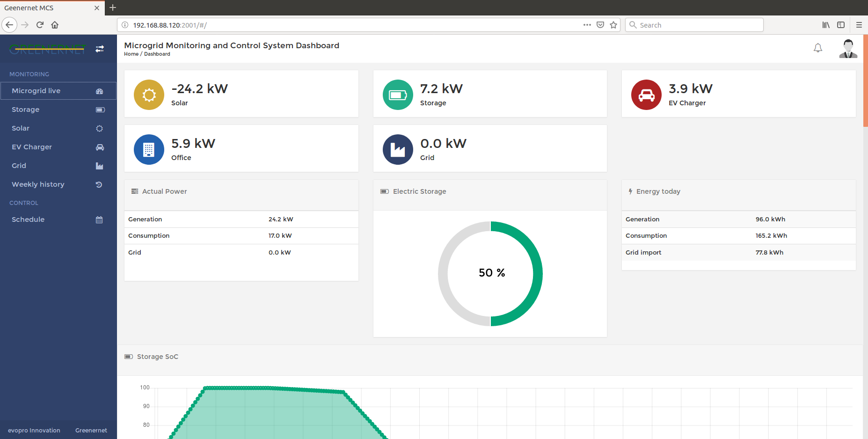Click the 77.8 kWh Grid import cell
This screenshot has width=868, height=439.
769,253
